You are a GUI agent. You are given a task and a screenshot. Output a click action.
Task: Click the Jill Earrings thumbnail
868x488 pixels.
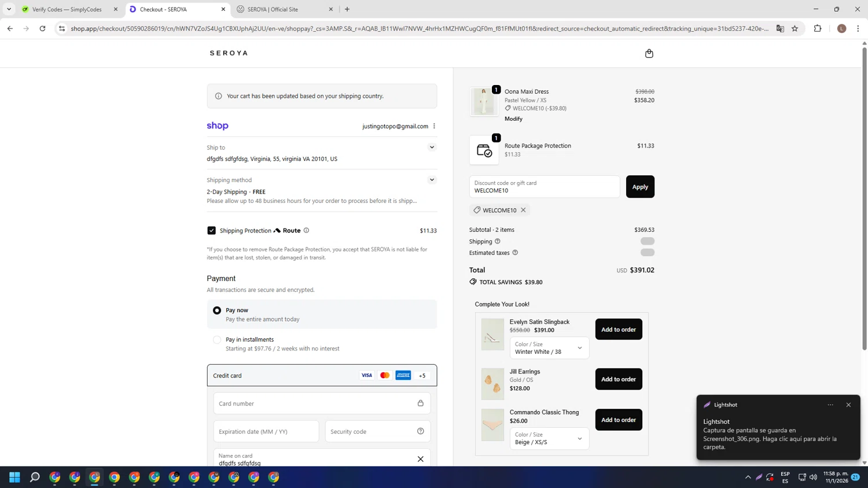492,384
